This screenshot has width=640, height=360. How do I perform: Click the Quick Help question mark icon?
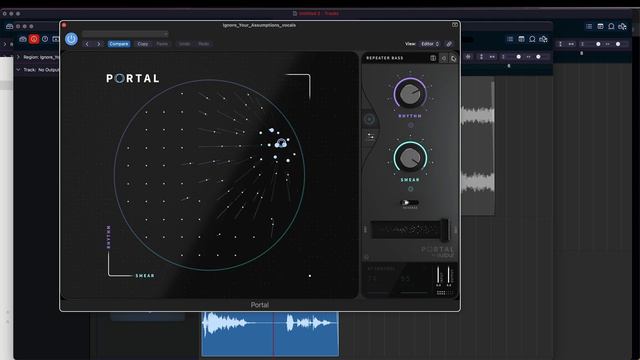tap(45, 39)
